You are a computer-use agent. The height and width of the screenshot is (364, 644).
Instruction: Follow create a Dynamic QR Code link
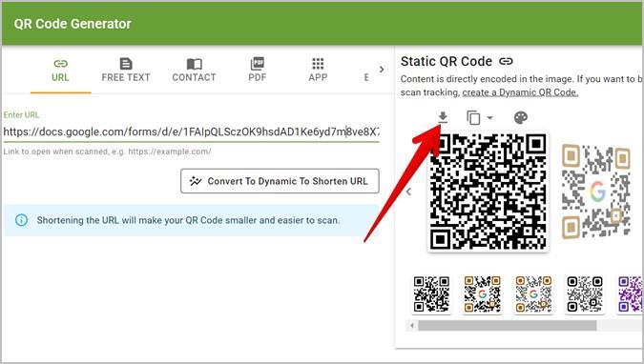coord(520,92)
